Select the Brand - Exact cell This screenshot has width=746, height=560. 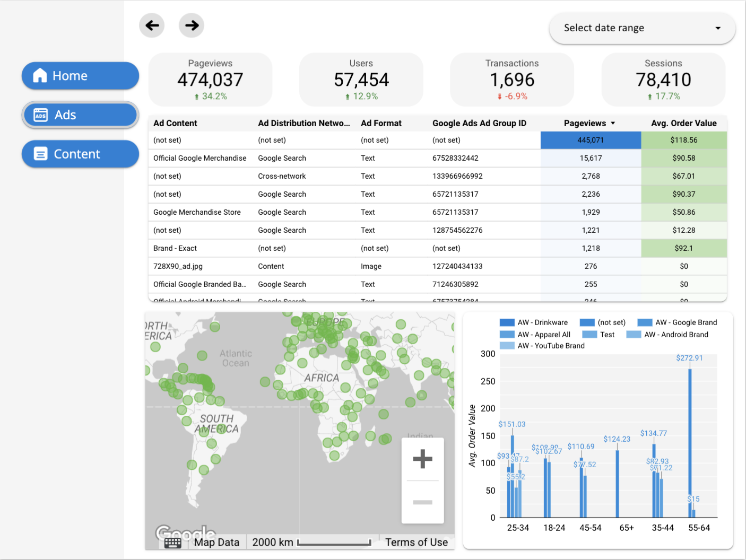175,248
